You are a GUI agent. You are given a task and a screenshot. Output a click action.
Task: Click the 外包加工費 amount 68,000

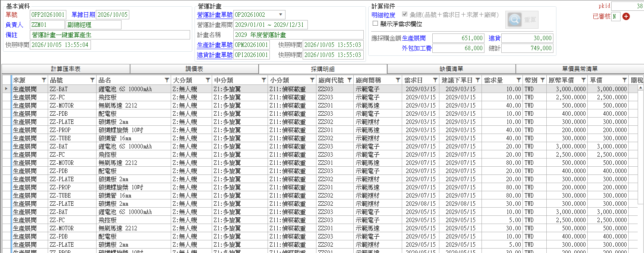click(458, 48)
